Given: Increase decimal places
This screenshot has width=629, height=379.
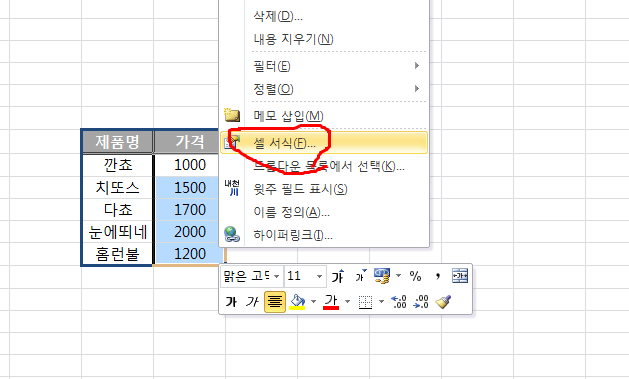Looking at the screenshot, I should (x=399, y=302).
